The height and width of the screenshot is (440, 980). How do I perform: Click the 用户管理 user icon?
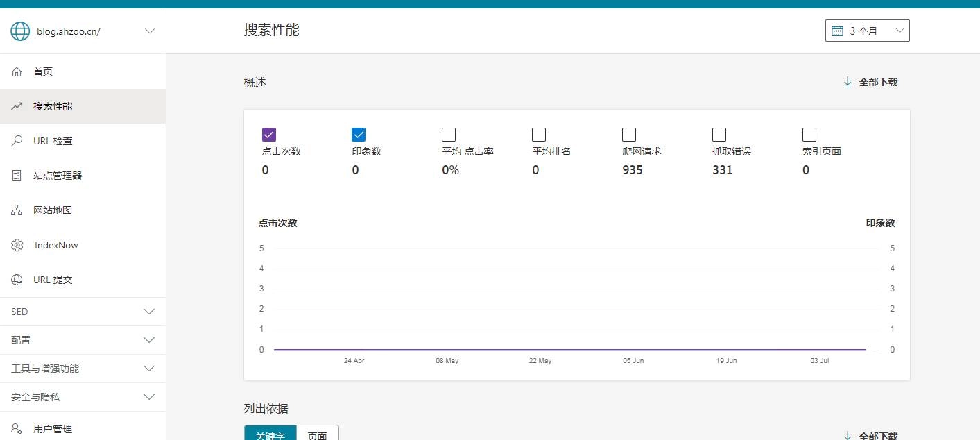click(17, 429)
